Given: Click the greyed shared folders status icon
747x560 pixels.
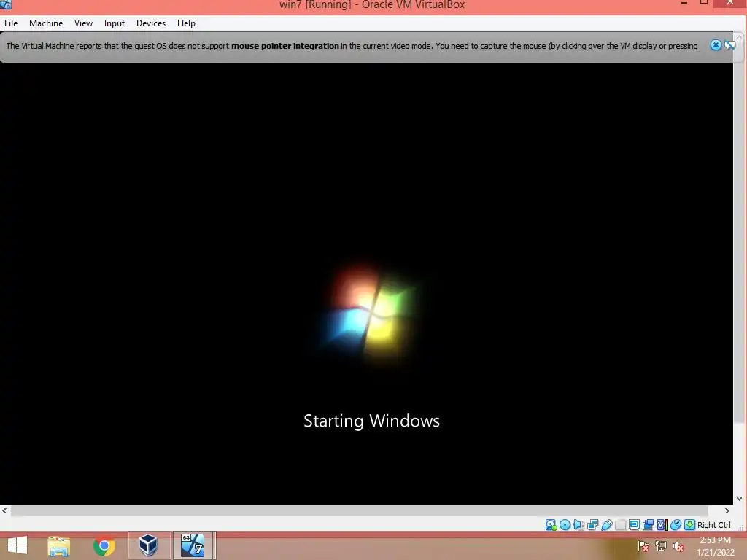Looking at the screenshot, I should 620,525.
